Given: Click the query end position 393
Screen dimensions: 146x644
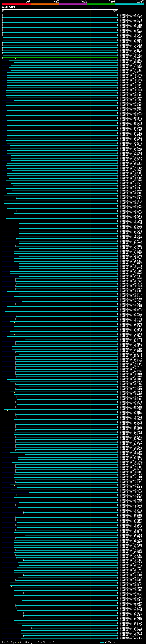Looking at the screenshot, I should pos(115,11).
